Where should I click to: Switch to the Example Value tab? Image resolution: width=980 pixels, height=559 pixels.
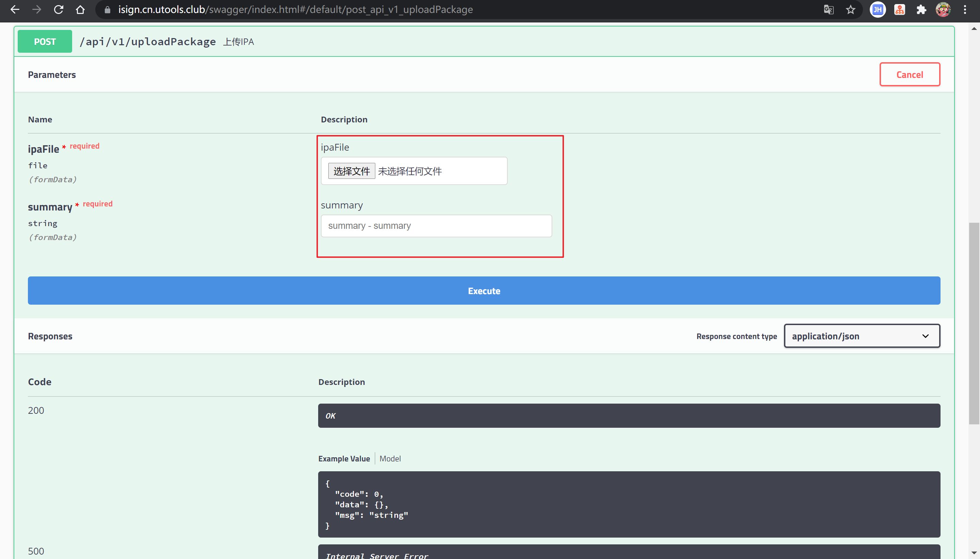[344, 458]
